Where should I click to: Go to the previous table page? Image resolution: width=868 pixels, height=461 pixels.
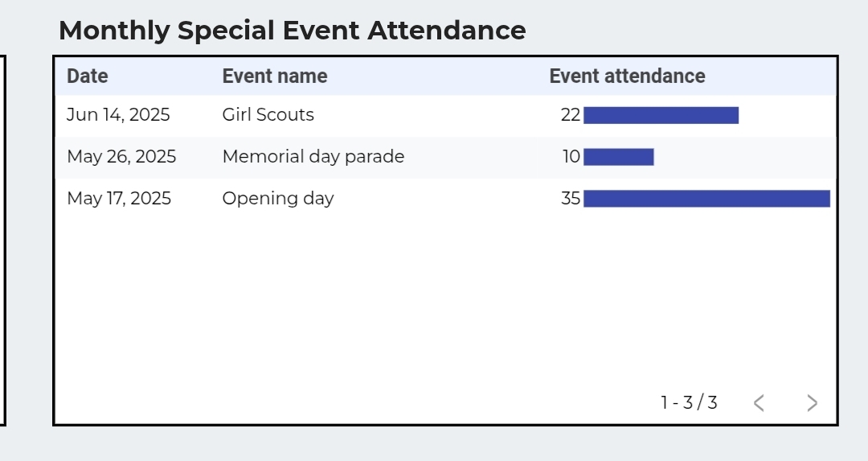coord(759,403)
